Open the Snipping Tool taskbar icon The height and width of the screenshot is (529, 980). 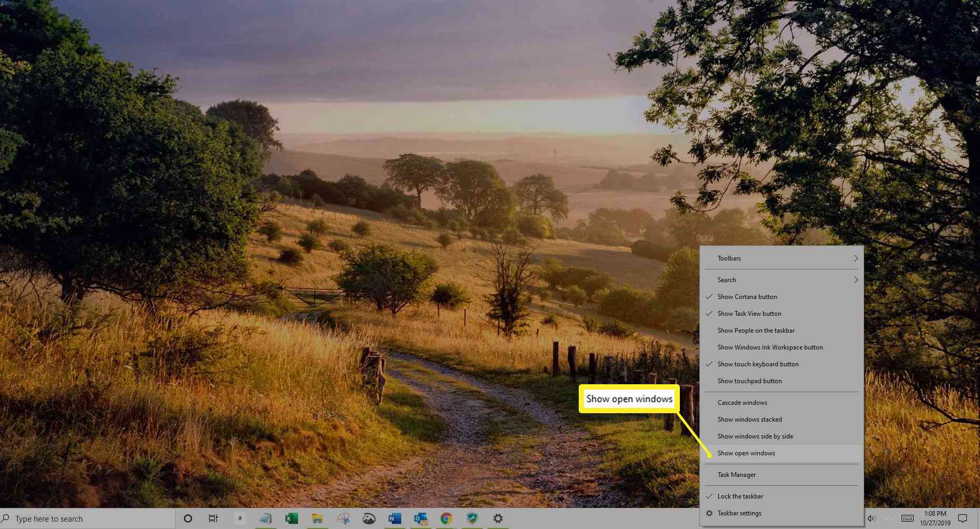(x=343, y=518)
